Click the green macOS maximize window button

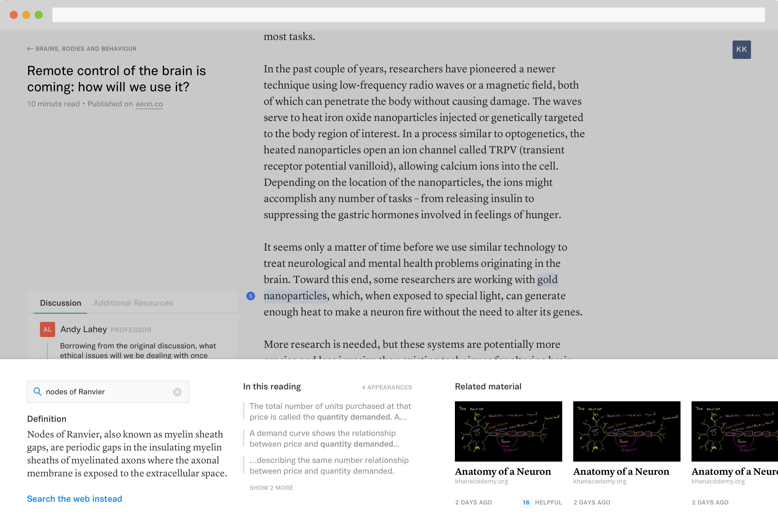[39, 15]
